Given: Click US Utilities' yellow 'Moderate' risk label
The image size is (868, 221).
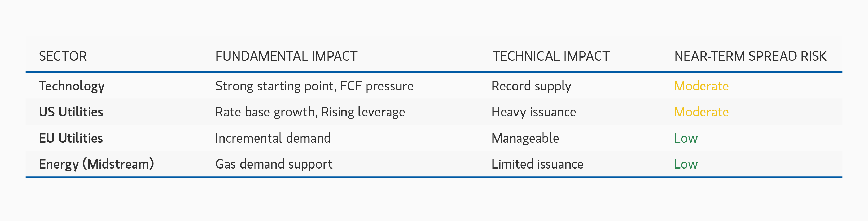Looking at the screenshot, I should pyautogui.click(x=701, y=112).
